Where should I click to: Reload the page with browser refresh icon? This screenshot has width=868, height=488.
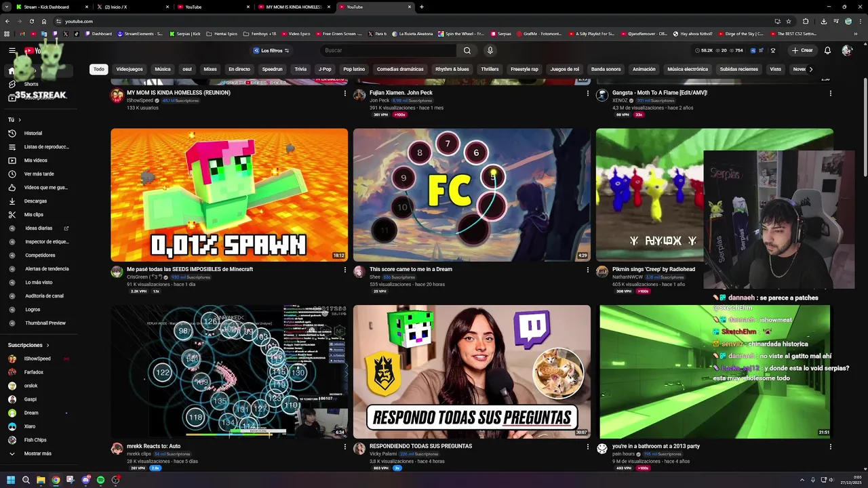point(31,21)
